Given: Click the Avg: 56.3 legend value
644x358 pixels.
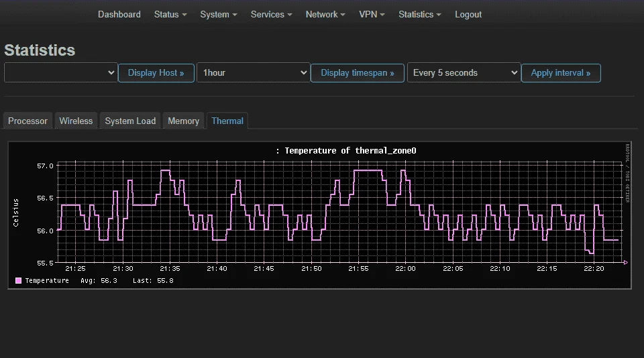Looking at the screenshot, I should pyautogui.click(x=99, y=280).
